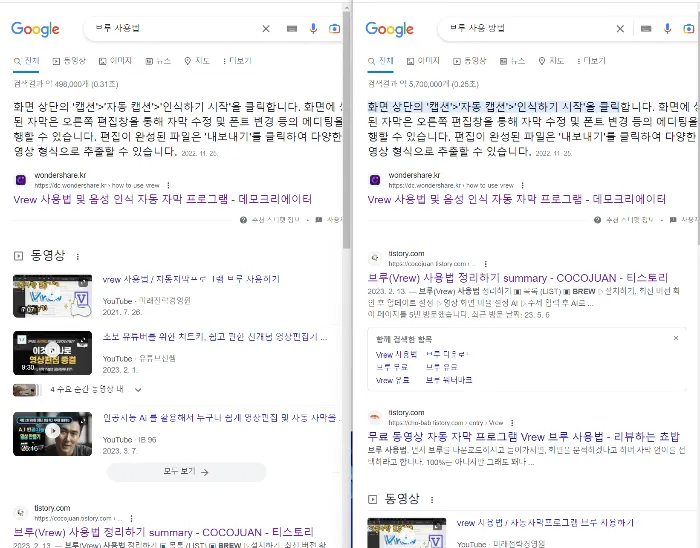The height and width of the screenshot is (548, 700).
Task: Open Vrew 사용법 wondershare result in left window
Action: (x=162, y=199)
